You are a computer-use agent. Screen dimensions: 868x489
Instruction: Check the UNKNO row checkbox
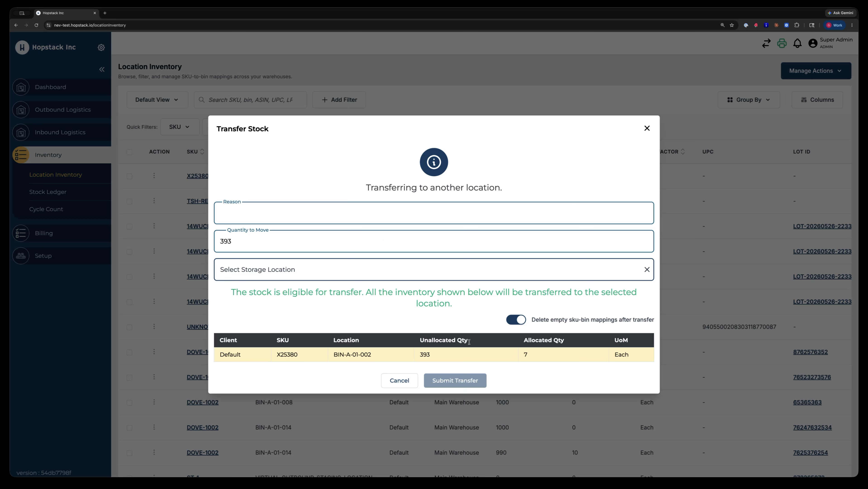[x=129, y=327]
